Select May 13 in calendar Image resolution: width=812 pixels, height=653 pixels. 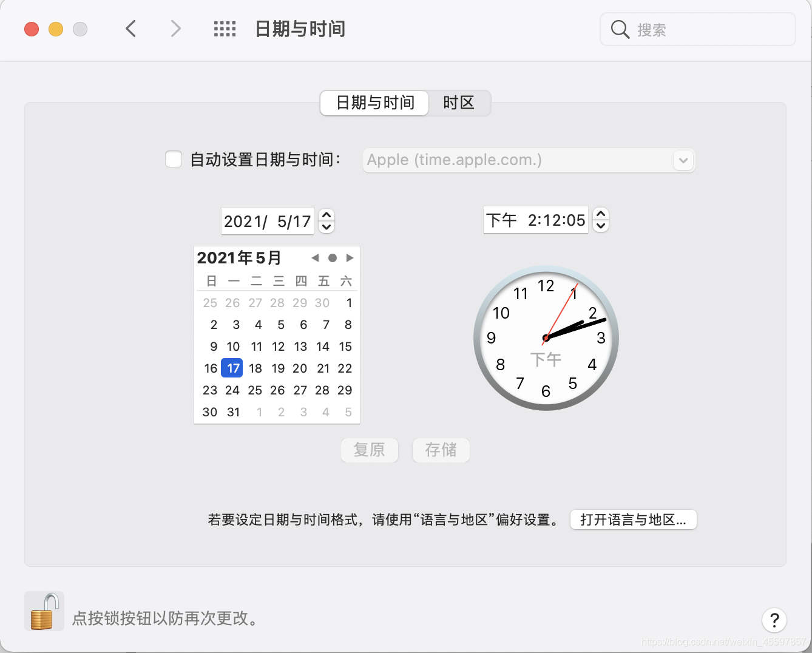300,347
